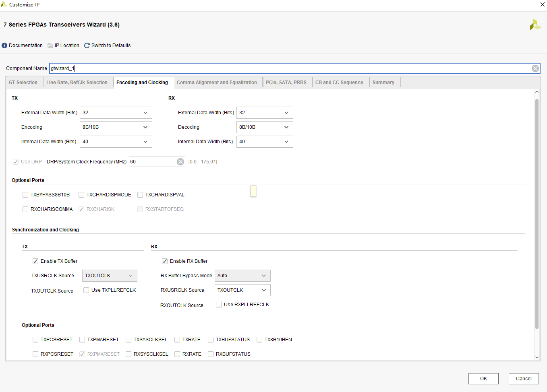Open the CB and CC Sequence tab

339,83
